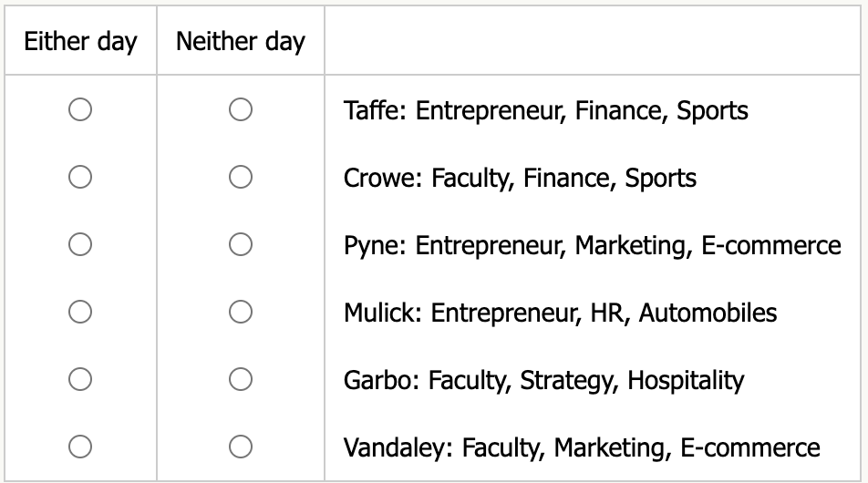This screenshot has width=868, height=483.
Task: Select Either day for Taffe
Action: pyautogui.click(x=80, y=110)
